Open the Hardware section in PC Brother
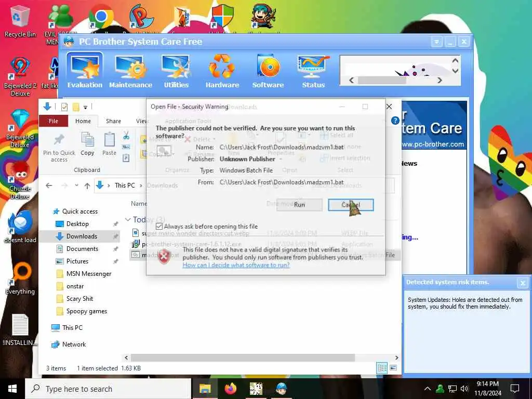 coord(222,72)
